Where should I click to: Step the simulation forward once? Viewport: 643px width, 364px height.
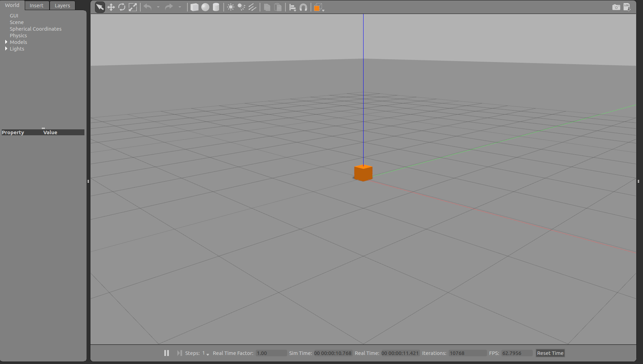coord(179,353)
